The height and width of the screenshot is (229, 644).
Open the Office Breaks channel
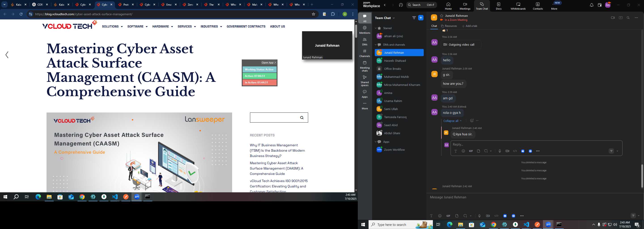[399, 69]
